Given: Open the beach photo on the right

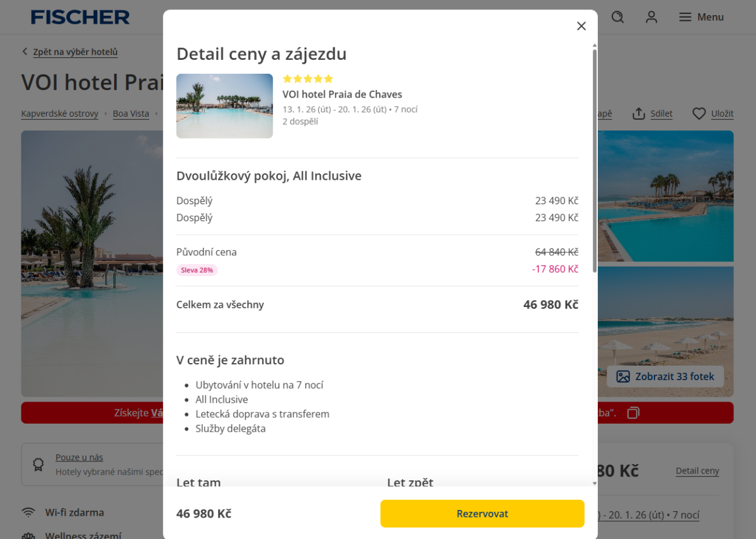Looking at the screenshot, I should [665, 315].
